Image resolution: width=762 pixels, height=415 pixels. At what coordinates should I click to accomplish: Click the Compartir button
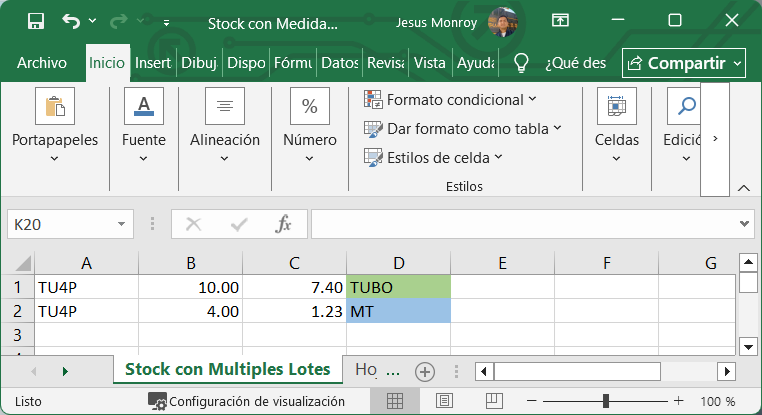[x=684, y=63]
